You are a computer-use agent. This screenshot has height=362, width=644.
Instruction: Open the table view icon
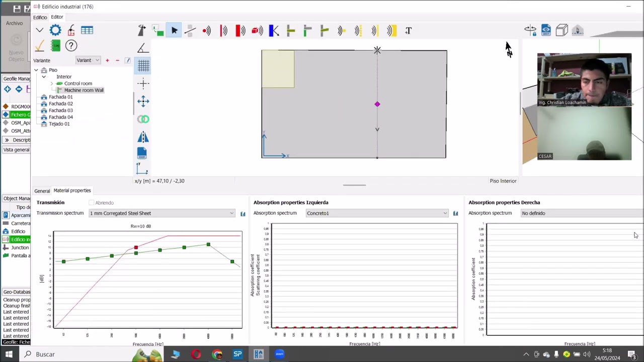[x=87, y=30]
